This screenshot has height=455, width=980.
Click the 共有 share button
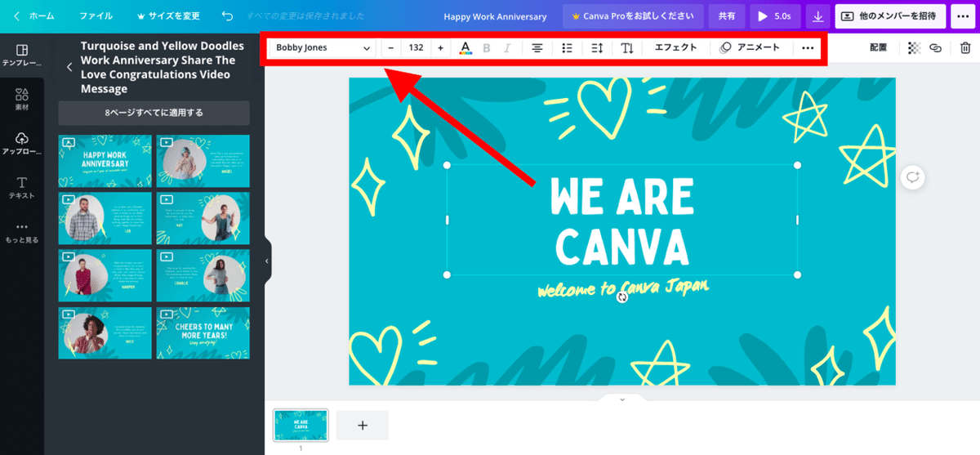(x=726, y=16)
